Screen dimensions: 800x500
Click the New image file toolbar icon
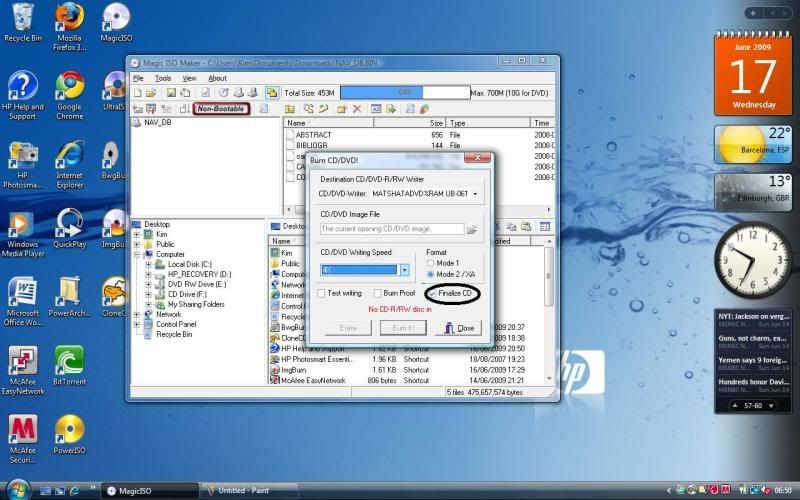pos(137,93)
